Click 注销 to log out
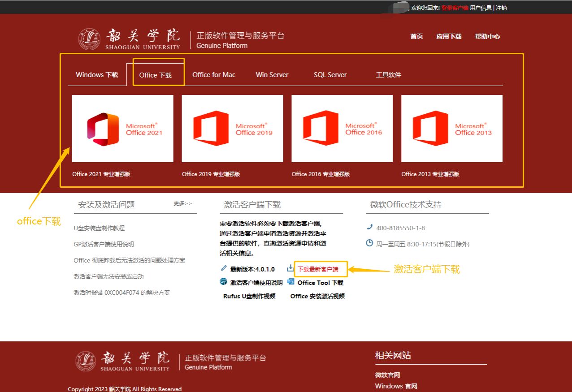572x392 pixels. 501,8
